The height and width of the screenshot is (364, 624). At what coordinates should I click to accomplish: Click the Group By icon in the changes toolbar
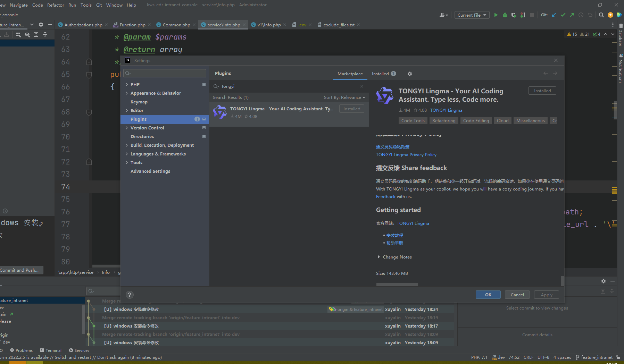pos(18,34)
